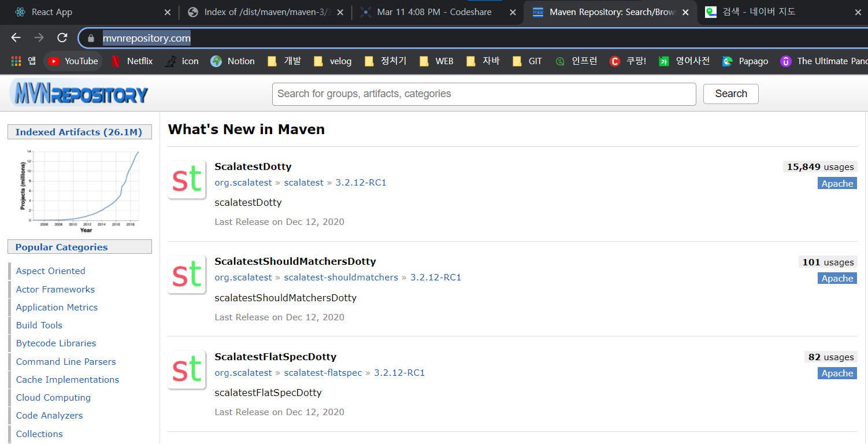Click the padlock icon in the address bar

[90, 38]
